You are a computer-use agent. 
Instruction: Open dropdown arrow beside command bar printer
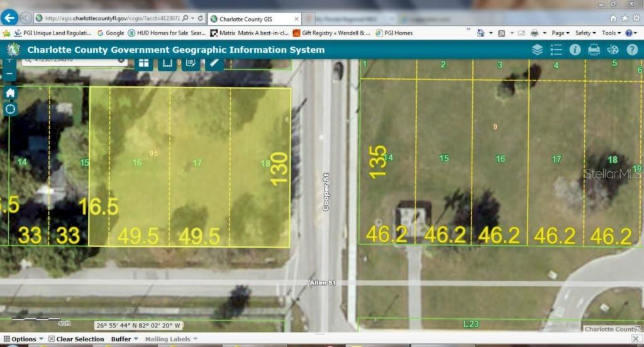[545, 33]
